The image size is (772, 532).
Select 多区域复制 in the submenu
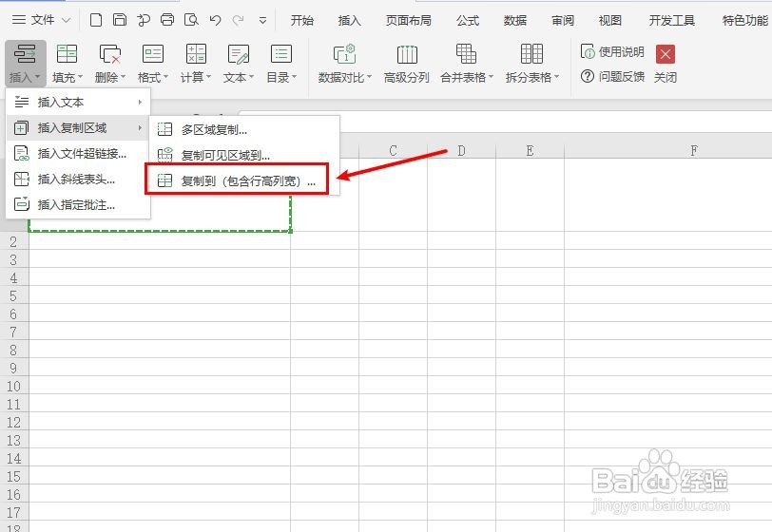[x=244, y=130]
